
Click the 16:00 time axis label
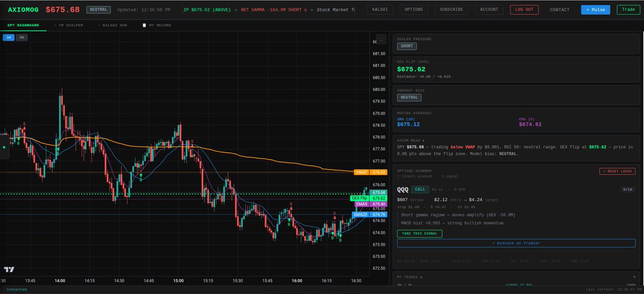(297, 281)
